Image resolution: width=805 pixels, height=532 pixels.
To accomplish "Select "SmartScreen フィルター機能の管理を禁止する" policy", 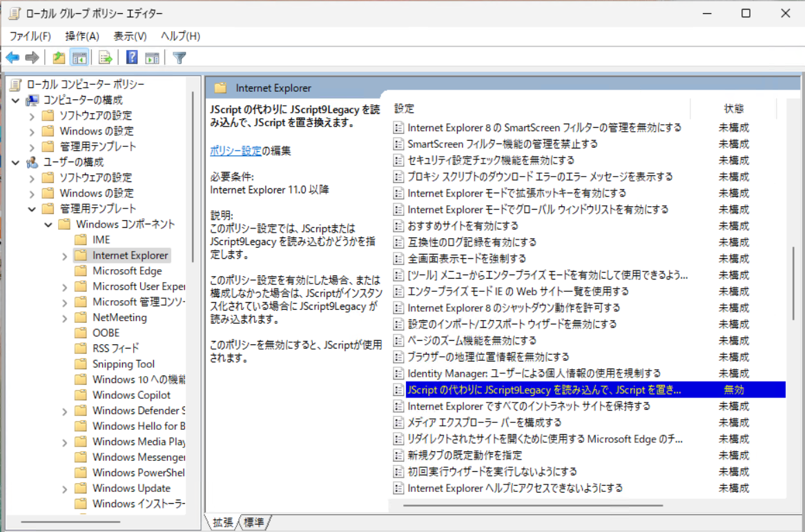I will pyautogui.click(x=503, y=144).
